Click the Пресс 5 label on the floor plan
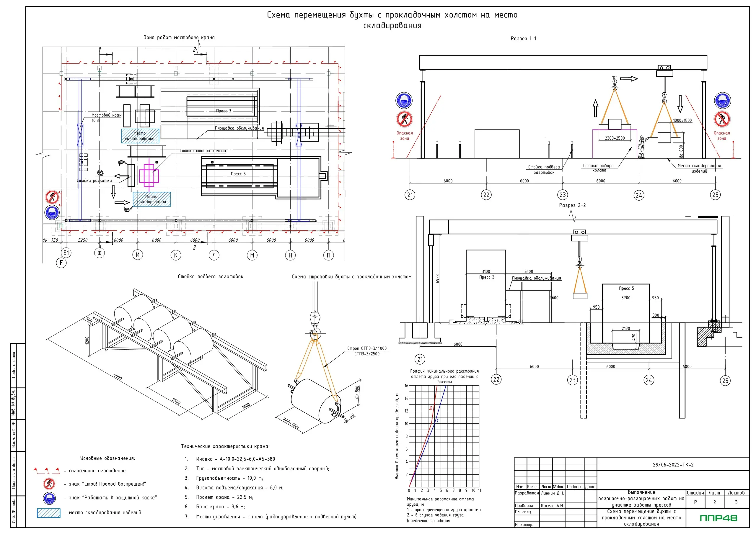 (238, 174)
